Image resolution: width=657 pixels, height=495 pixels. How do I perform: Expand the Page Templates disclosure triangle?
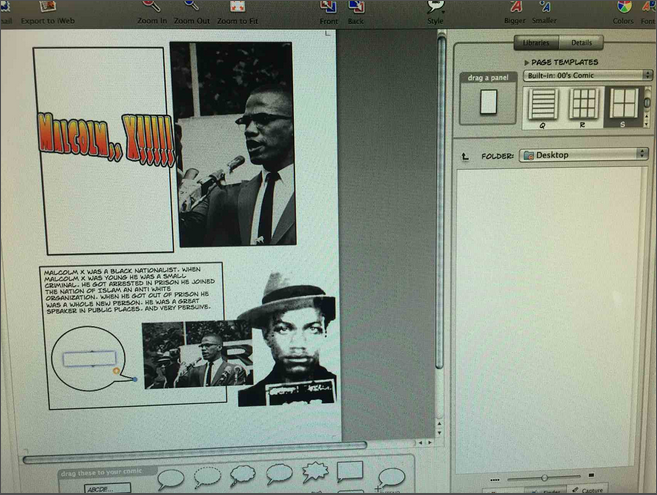coord(527,62)
